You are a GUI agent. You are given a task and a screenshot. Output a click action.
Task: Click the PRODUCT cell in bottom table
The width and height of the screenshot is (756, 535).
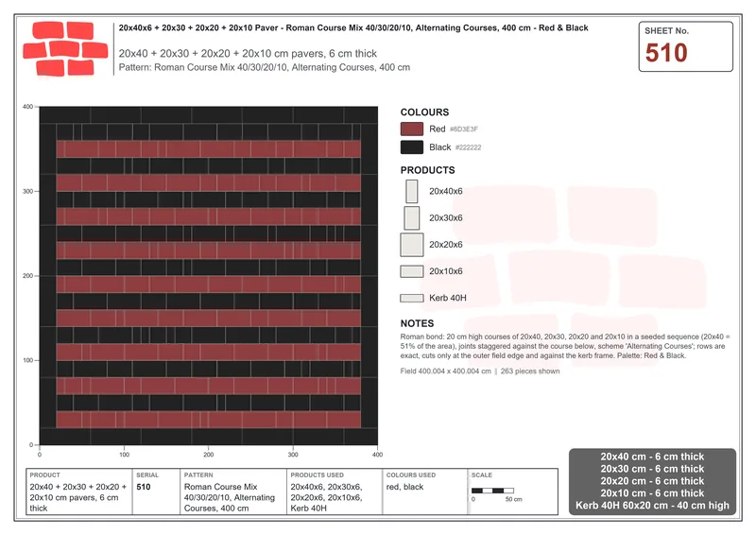pyautogui.click(x=79, y=492)
